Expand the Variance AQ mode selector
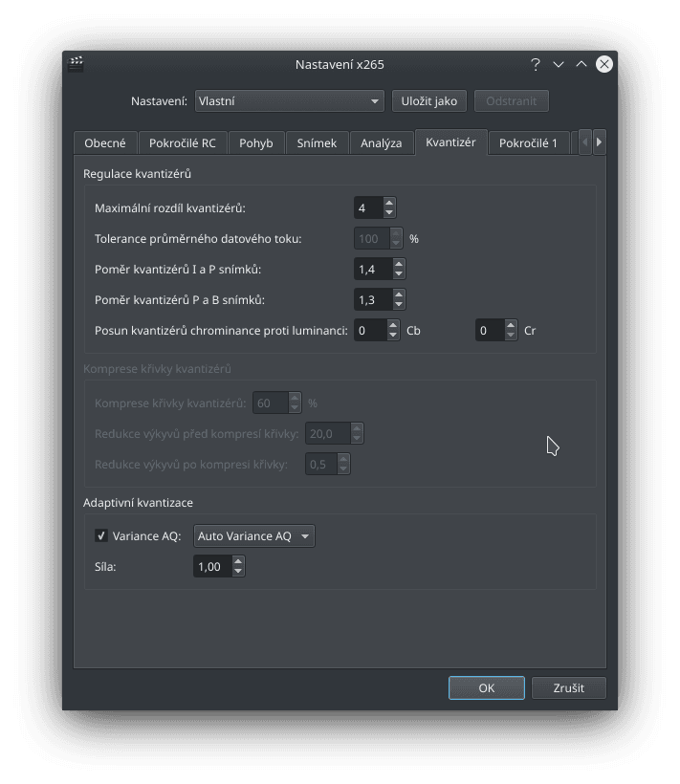The height and width of the screenshot is (784, 680). [x=253, y=535]
